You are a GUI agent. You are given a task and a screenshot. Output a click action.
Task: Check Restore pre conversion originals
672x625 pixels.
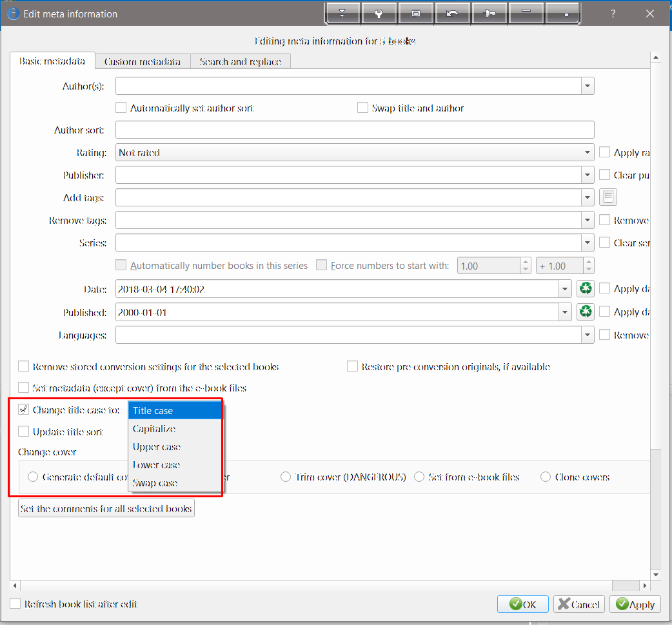click(352, 366)
